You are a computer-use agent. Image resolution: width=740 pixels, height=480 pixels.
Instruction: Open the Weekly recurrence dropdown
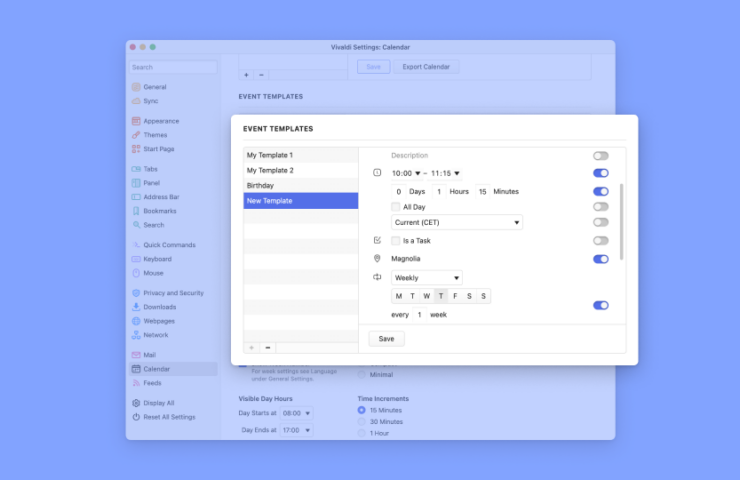coord(427,278)
